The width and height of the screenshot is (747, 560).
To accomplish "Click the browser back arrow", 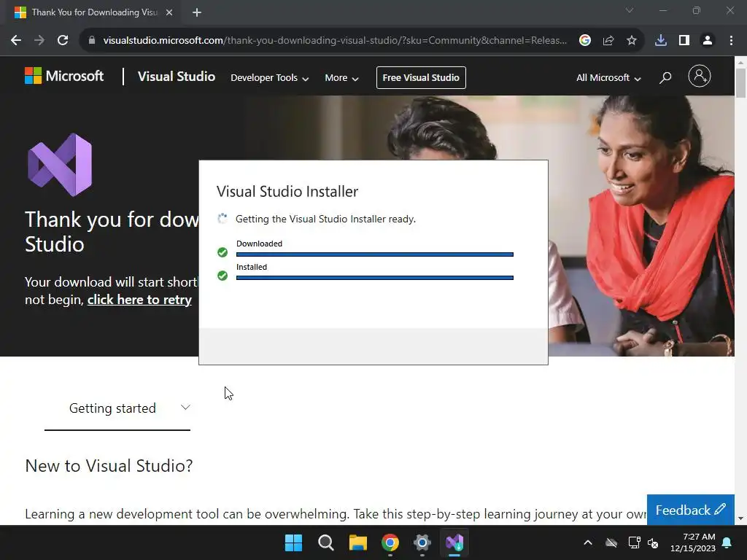I will (x=16, y=41).
